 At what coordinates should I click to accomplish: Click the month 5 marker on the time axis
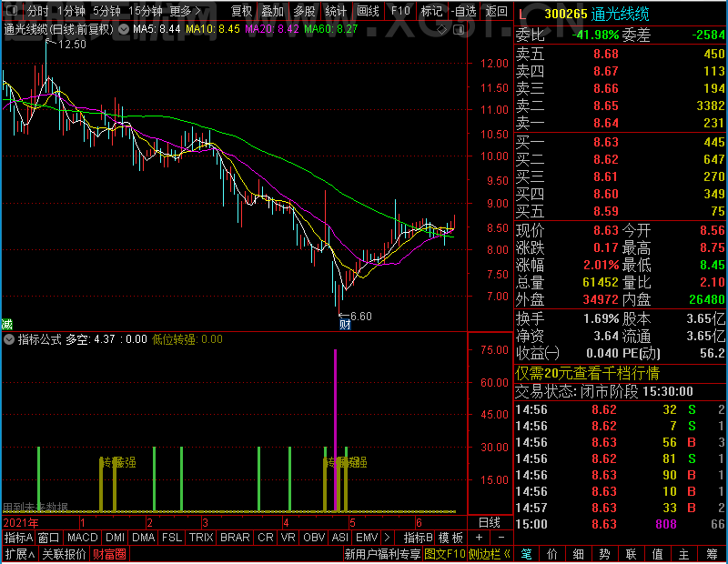353,523
